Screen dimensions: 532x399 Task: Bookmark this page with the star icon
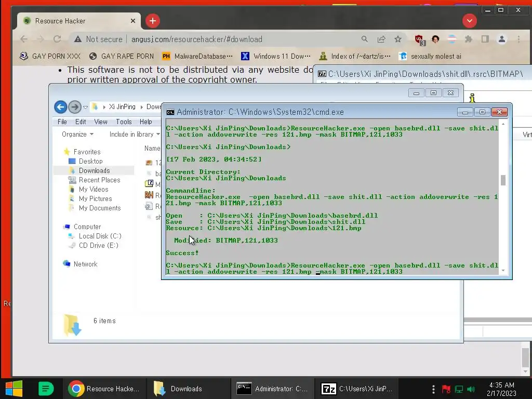coord(398,39)
